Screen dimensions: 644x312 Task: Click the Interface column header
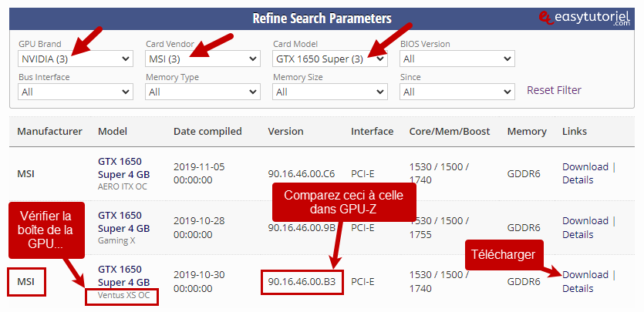coord(372,131)
